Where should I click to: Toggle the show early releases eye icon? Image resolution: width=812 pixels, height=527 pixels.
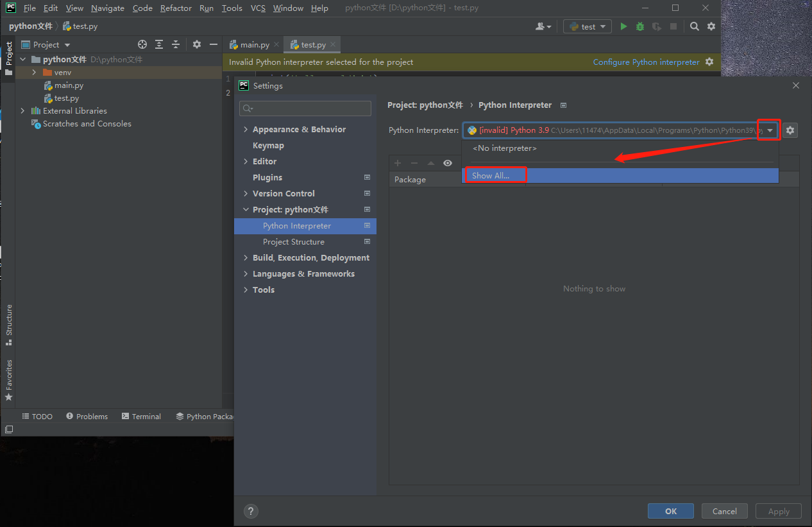pos(448,163)
